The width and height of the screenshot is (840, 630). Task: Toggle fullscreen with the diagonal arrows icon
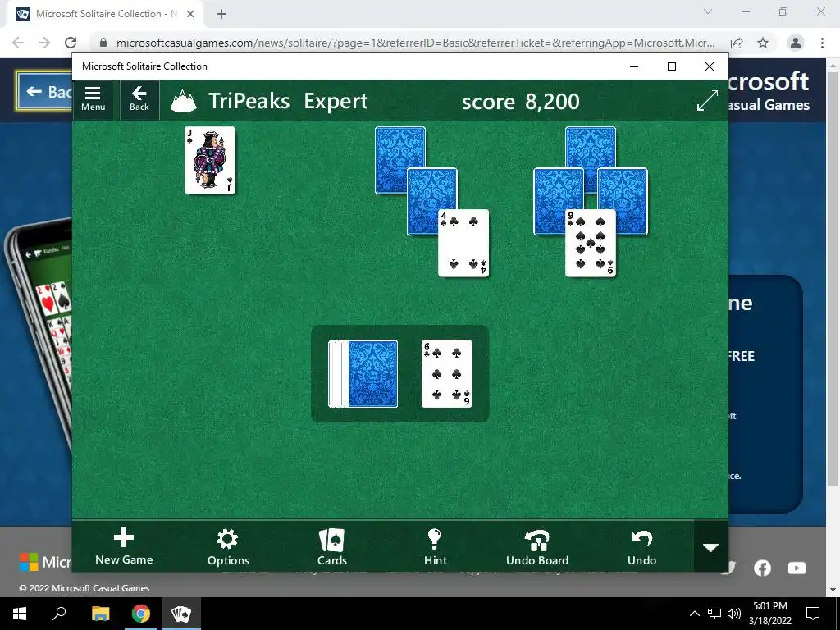(x=707, y=100)
